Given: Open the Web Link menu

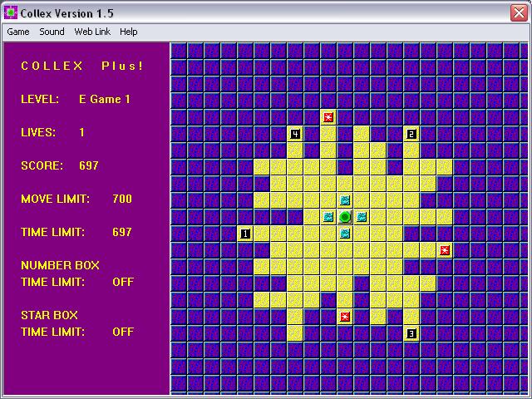Looking at the screenshot, I should point(92,32).
